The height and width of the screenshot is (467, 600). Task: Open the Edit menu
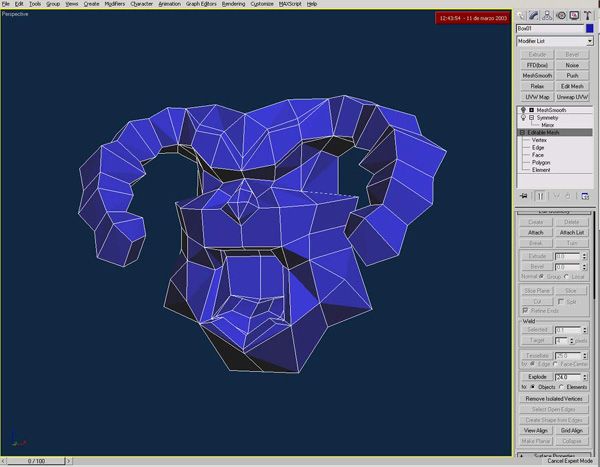pos(19,4)
